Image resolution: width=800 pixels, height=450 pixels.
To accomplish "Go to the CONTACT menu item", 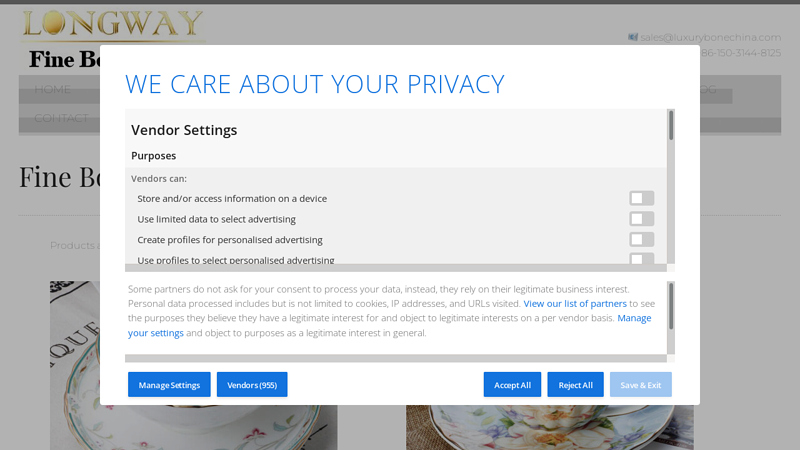I will 61,118.
